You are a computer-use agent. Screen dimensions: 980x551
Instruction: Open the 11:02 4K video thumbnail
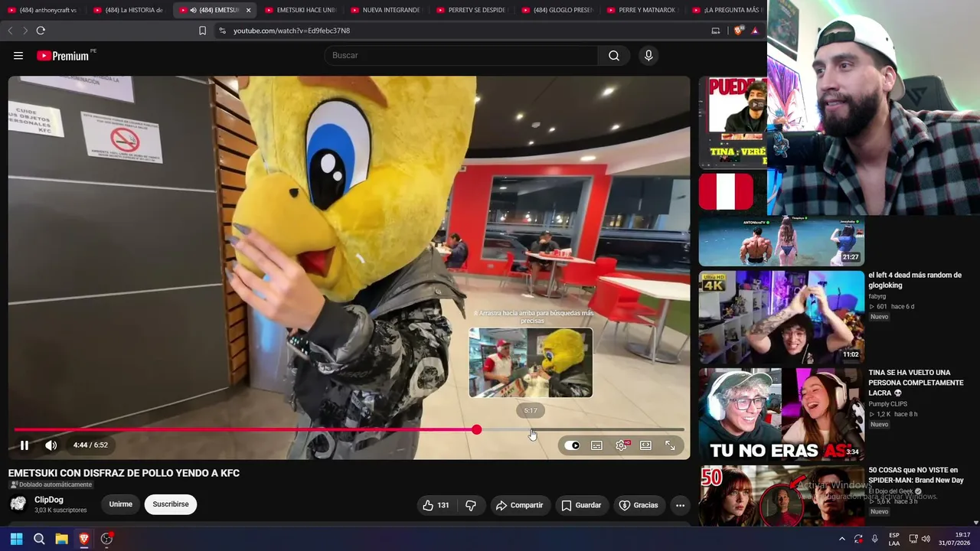781,317
